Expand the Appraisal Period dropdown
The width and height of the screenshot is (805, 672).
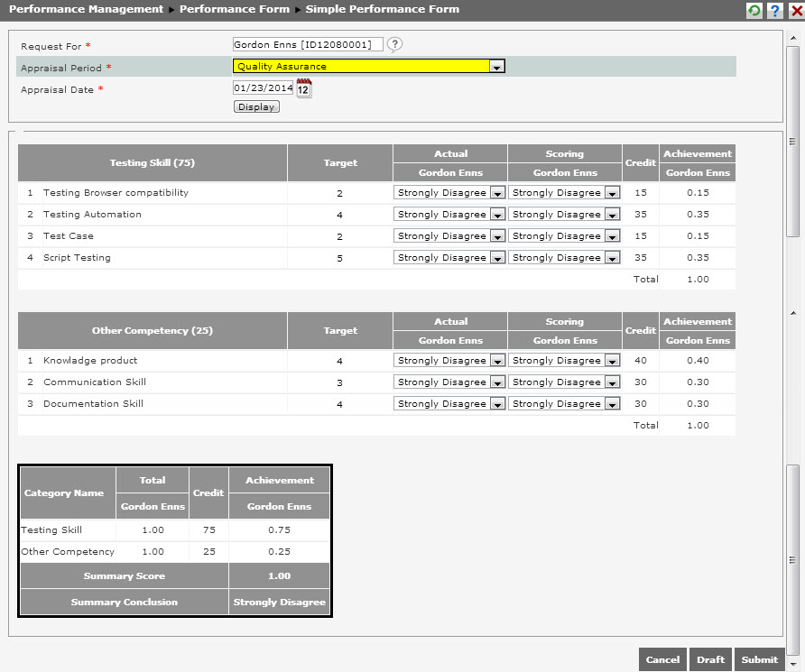[495, 66]
